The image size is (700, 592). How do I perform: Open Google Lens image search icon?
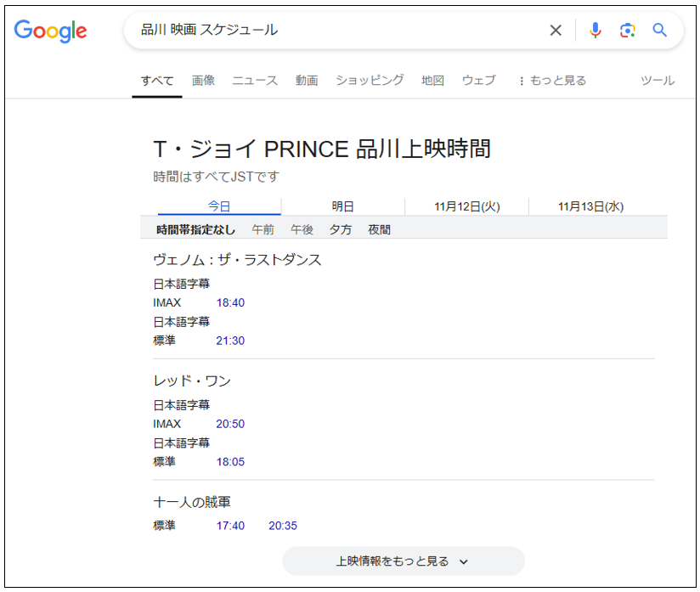click(x=627, y=31)
